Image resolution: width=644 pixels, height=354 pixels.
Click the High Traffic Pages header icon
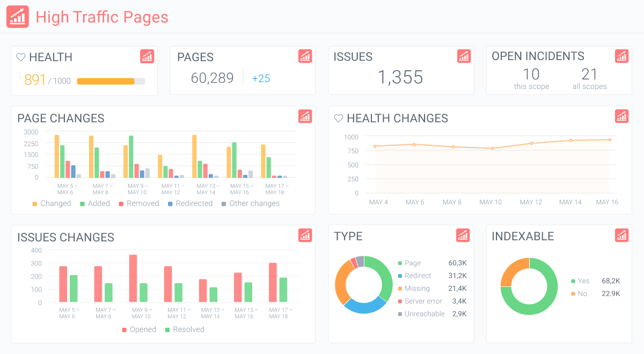coord(17,17)
